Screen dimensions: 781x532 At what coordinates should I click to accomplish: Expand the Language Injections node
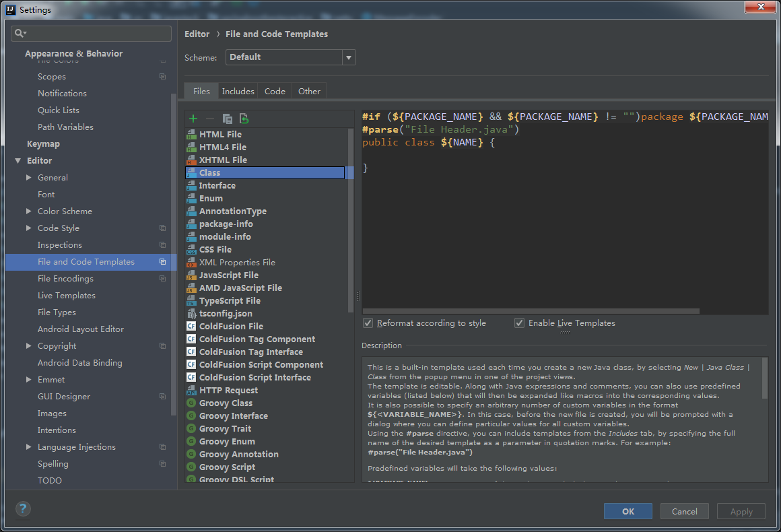[x=28, y=447]
